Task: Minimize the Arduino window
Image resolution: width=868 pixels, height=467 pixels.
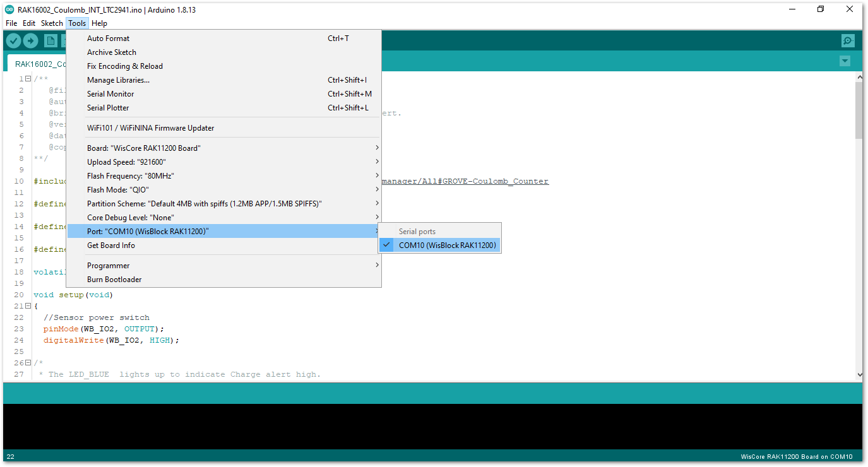Action: pos(792,9)
